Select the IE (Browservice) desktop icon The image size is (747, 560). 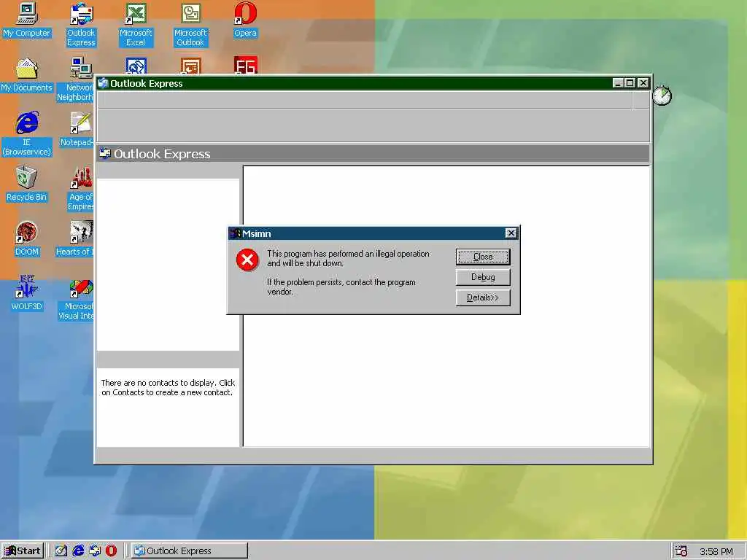(x=27, y=134)
